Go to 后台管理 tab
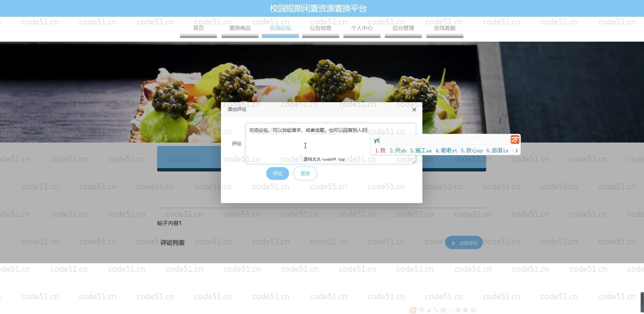 pyautogui.click(x=403, y=28)
